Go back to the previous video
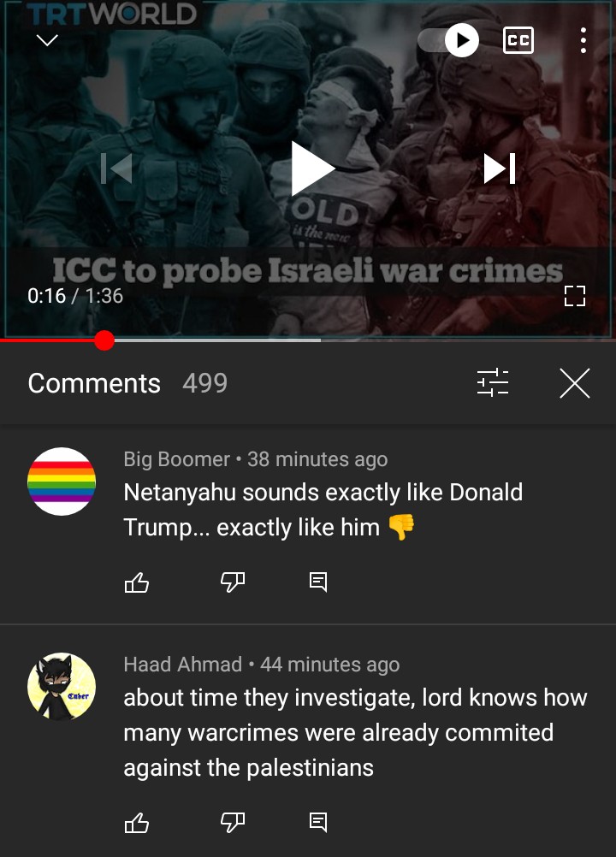616x857 pixels. coord(116,168)
